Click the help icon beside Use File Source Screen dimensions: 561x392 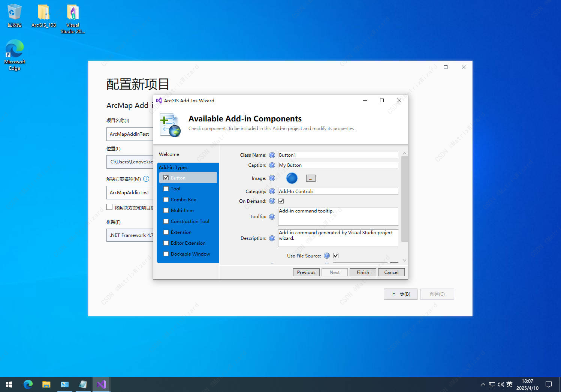(327, 256)
